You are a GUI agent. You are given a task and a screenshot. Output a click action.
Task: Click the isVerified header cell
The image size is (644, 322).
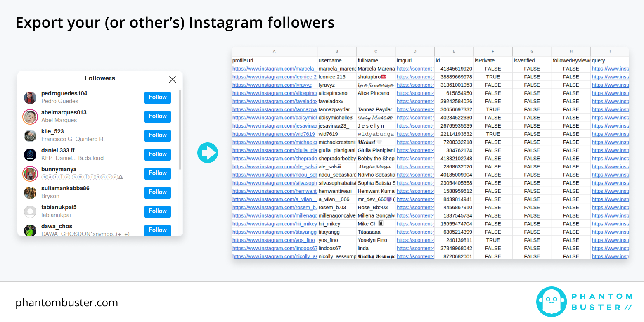[532, 60]
